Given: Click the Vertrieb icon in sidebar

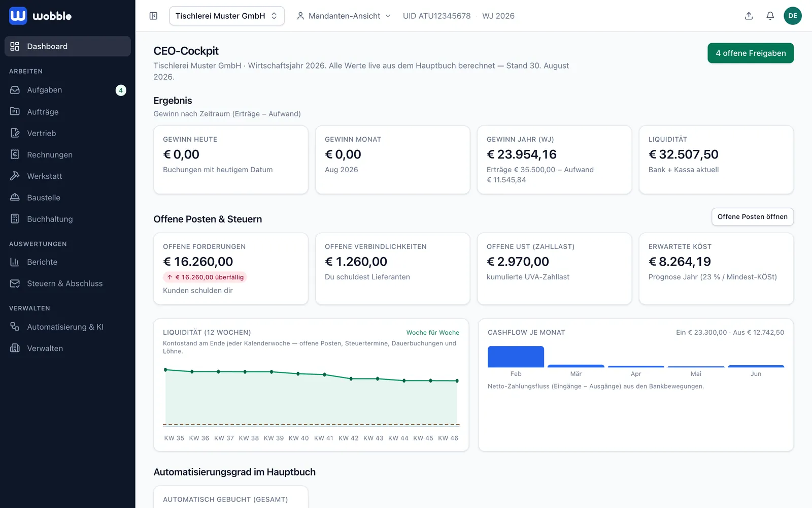Looking at the screenshot, I should (x=15, y=133).
